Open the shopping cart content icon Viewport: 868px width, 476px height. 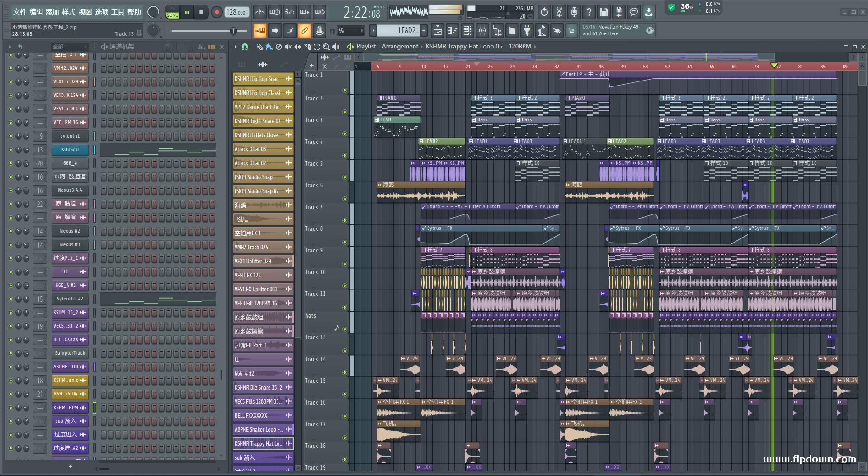click(572, 31)
